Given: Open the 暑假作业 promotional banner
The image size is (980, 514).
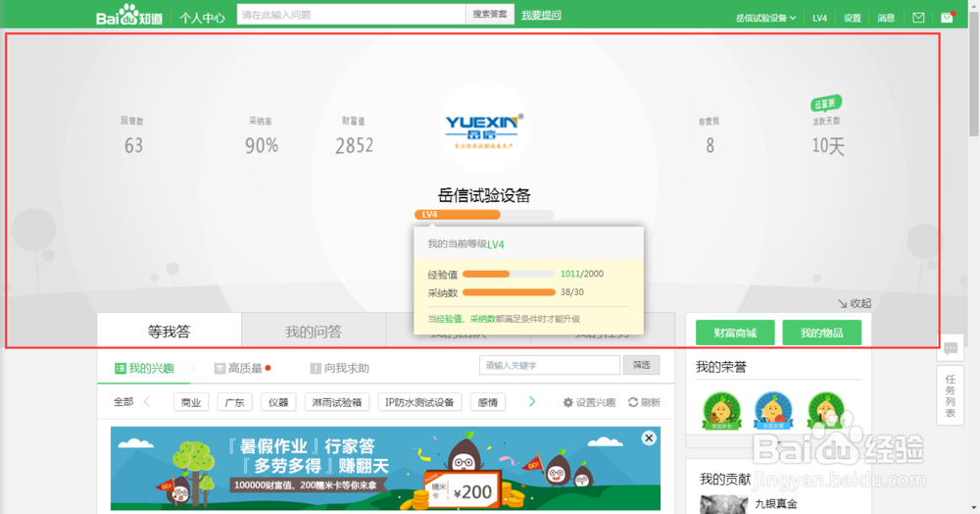Looking at the screenshot, I should tap(385, 468).
